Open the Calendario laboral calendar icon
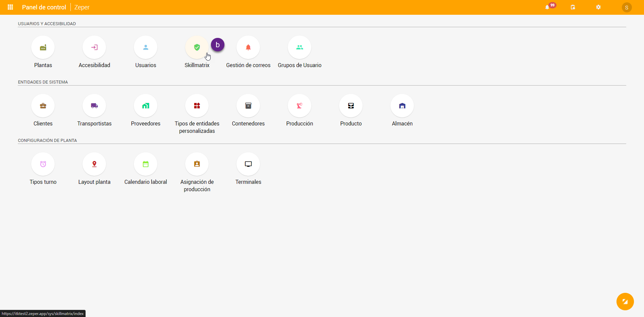Screen dimensions: 644x317 coord(146,164)
